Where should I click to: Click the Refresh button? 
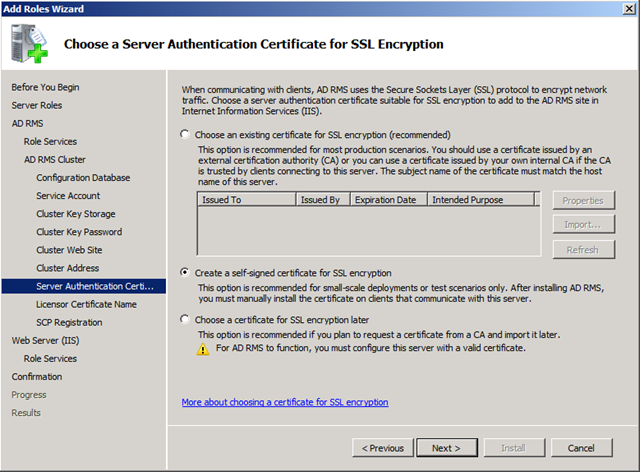coord(583,249)
